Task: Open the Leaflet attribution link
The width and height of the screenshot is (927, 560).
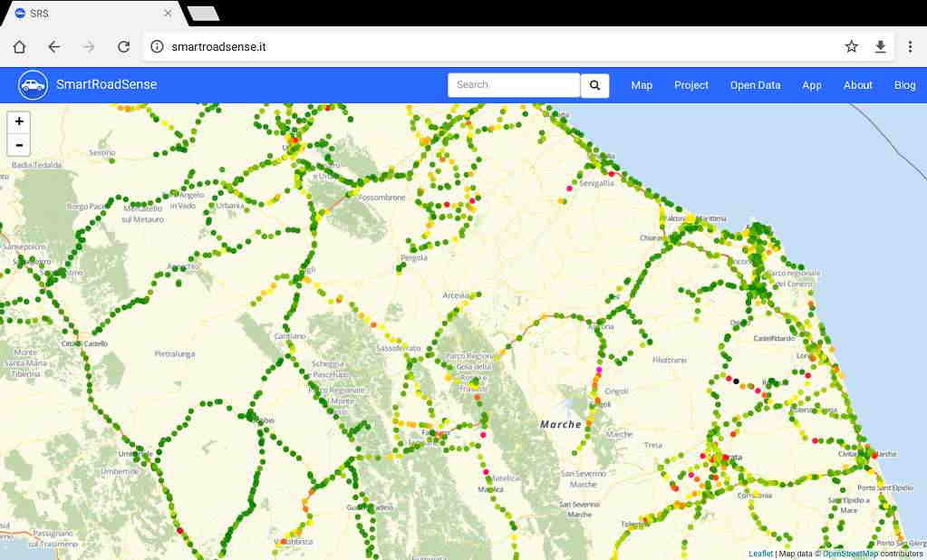Action: pos(760,554)
